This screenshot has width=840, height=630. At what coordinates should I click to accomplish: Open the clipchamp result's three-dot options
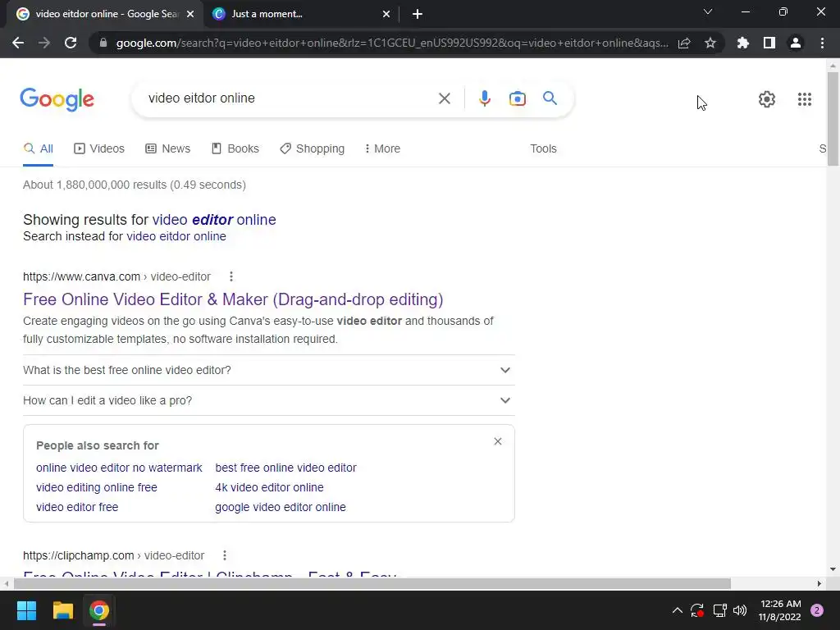(x=225, y=555)
